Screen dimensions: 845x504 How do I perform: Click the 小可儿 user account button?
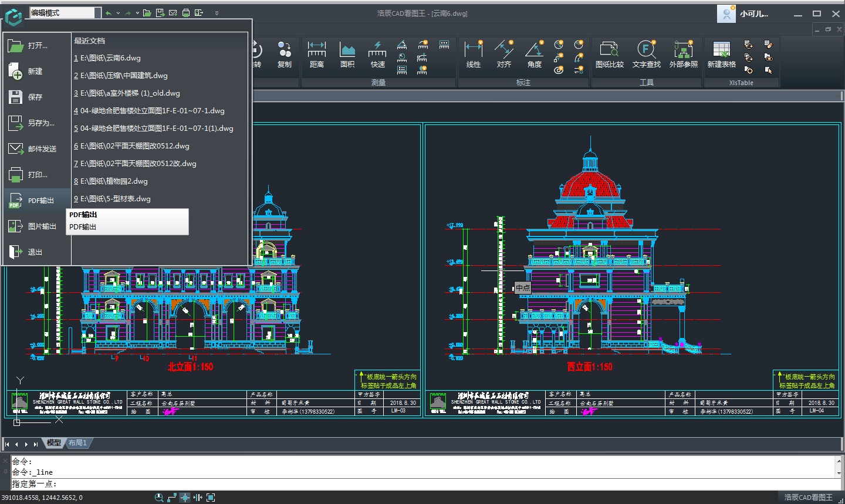tap(744, 13)
